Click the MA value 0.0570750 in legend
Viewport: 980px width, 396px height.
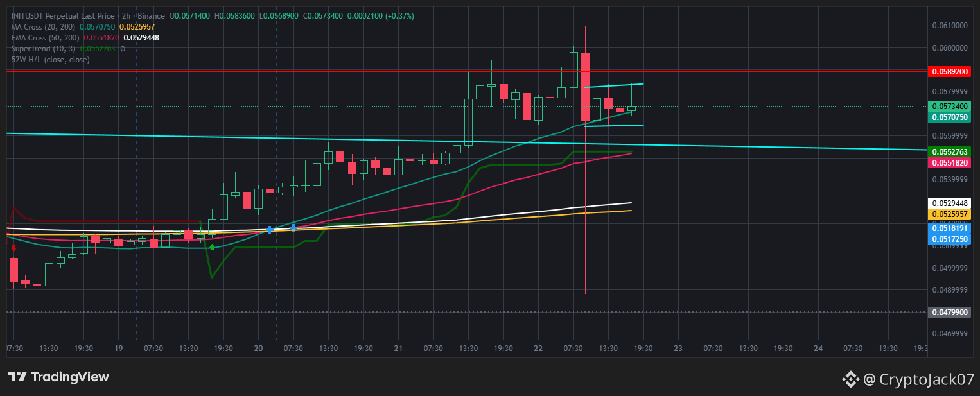(x=98, y=26)
